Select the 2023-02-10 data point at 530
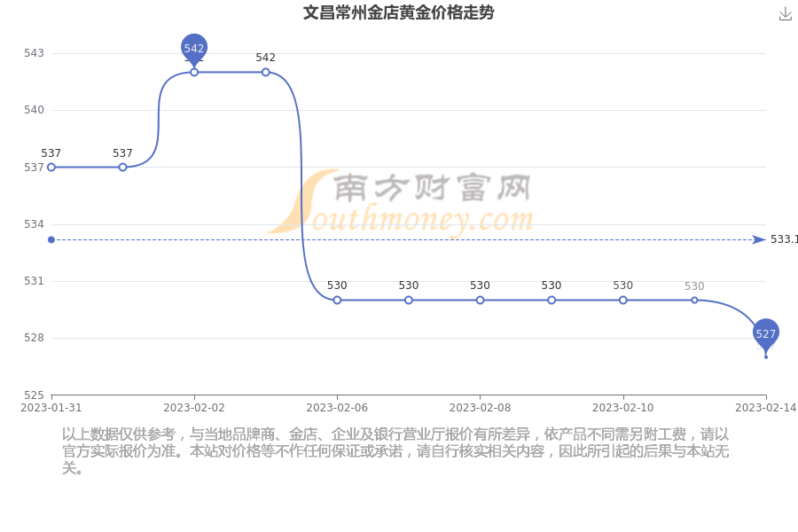 tap(623, 301)
